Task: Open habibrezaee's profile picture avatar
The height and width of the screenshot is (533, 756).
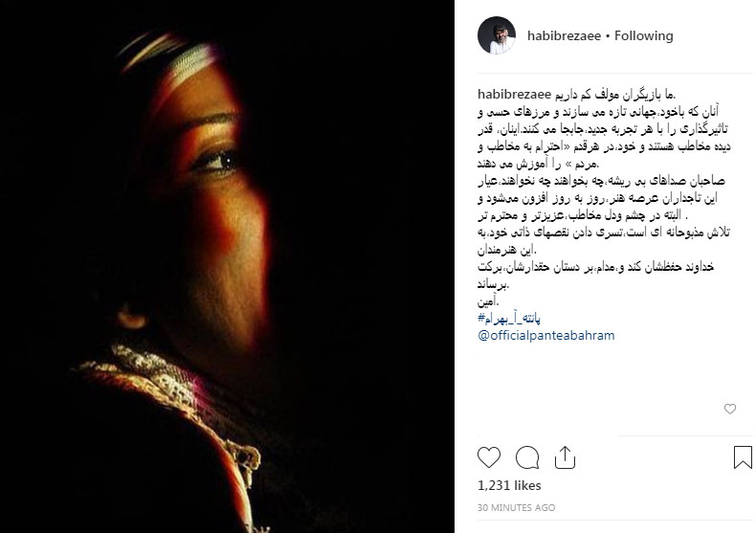Action: click(x=497, y=35)
